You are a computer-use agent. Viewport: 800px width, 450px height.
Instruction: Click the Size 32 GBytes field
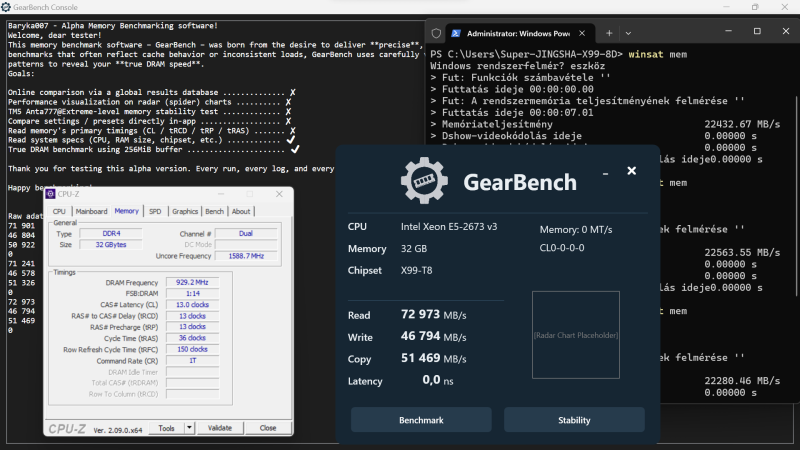[x=111, y=245]
